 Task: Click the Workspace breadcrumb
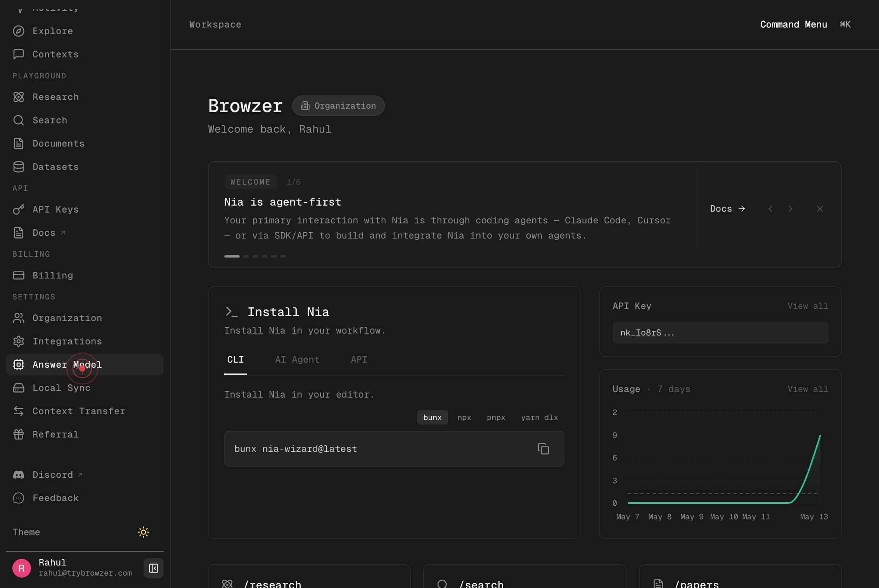pyautogui.click(x=215, y=24)
